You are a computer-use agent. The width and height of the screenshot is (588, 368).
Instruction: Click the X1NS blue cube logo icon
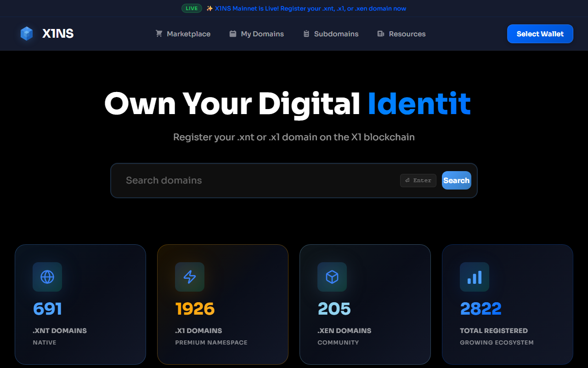click(27, 34)
